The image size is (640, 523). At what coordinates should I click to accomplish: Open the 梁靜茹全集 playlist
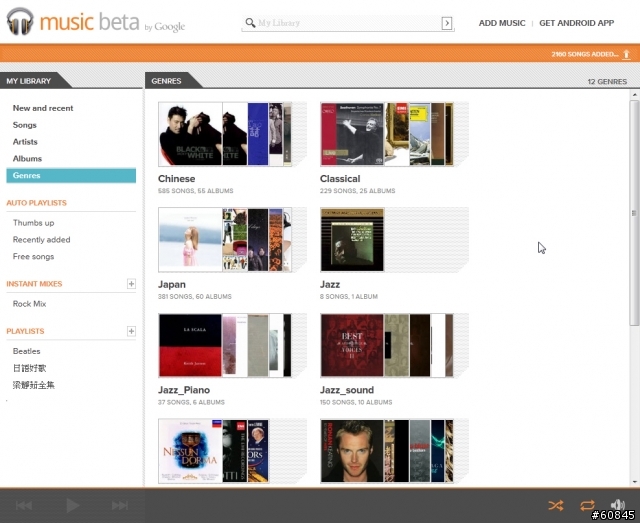click(33, 385)
